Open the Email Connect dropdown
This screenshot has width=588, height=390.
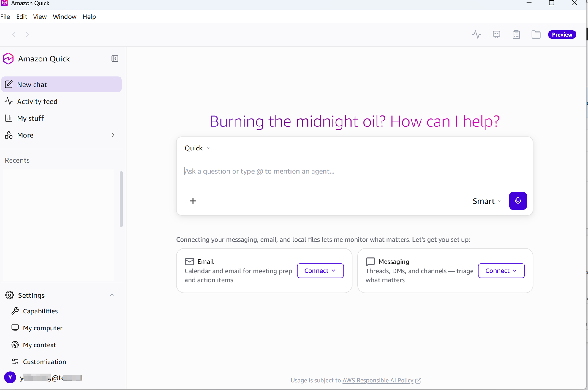click(320, 271)
